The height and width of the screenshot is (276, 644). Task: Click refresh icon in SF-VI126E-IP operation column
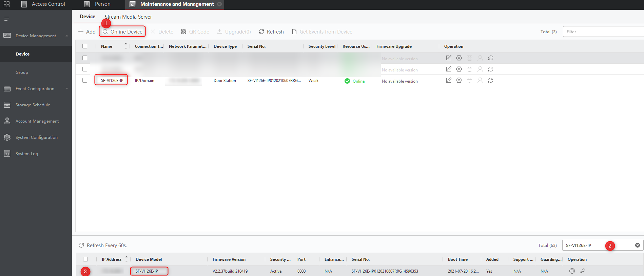490,80
